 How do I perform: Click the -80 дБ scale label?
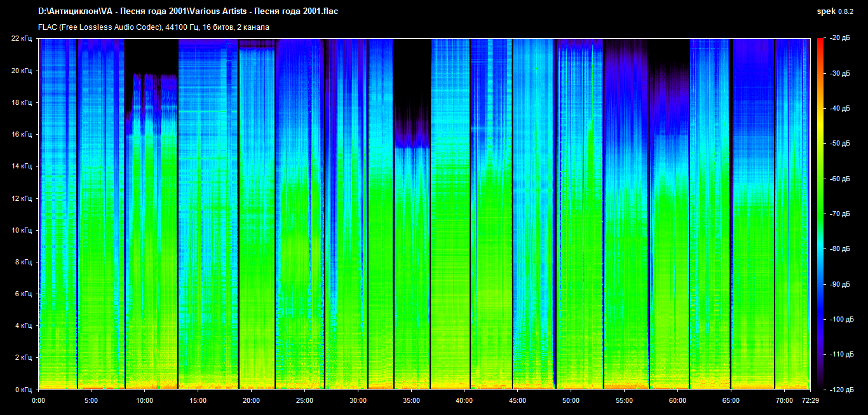tap(840, 248)
